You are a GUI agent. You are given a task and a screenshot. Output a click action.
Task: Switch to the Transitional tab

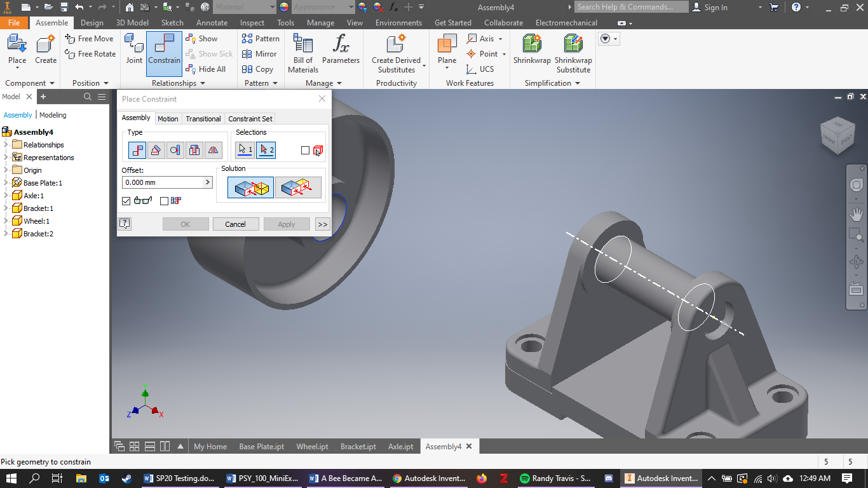coord(203,119)
